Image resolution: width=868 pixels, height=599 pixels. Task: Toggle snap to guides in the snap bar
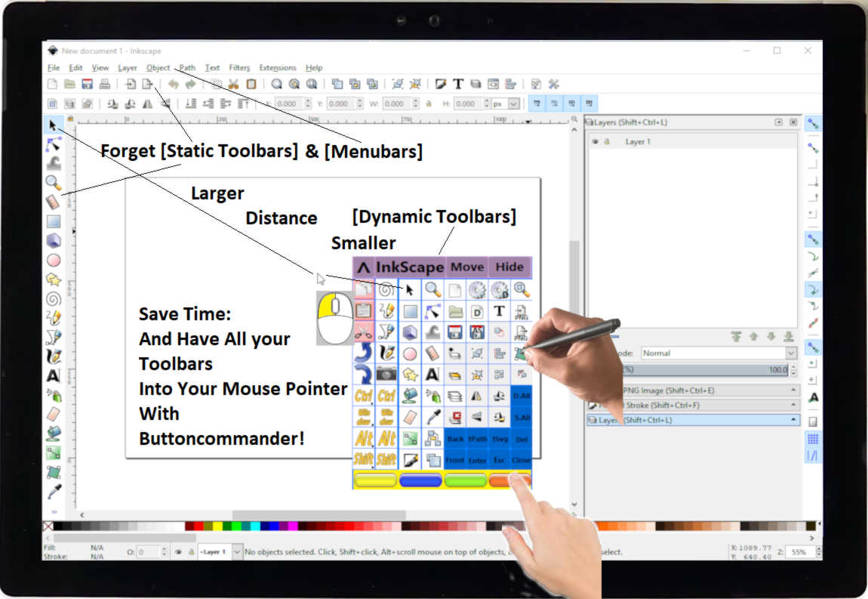pyautogui.click(x=813, y=456)
